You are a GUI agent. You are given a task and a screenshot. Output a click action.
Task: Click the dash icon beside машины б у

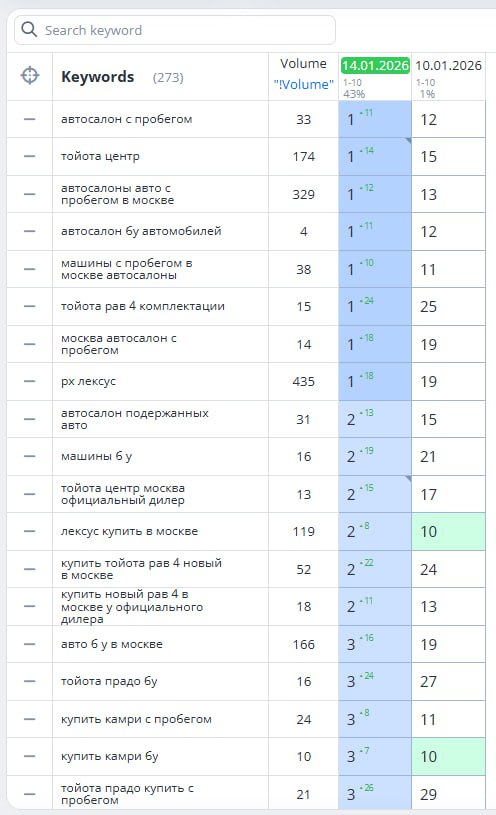30,456
